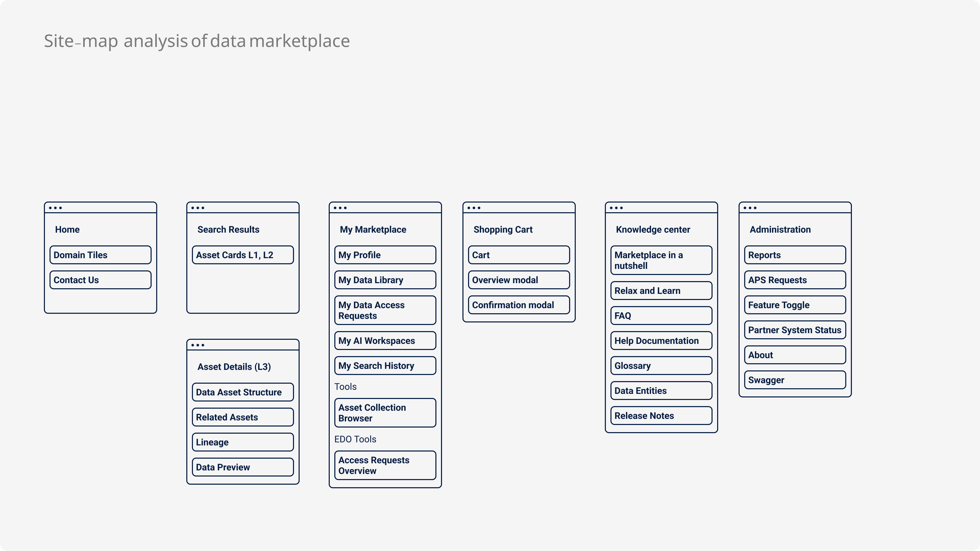Viewport: 980px width, 551px height.
Task: Click the Domain Tiles box
Action: [x=101, y=255]
